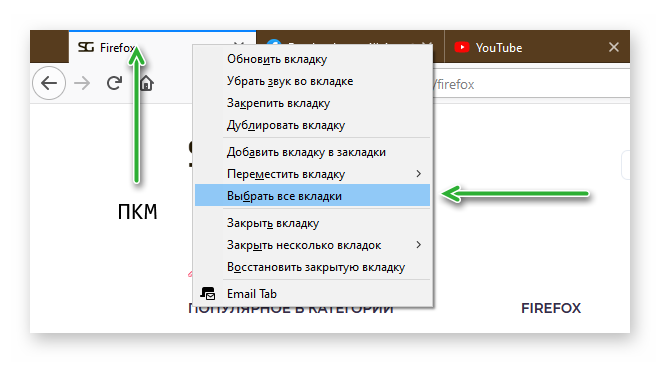Choose Обновить вкладку from menu
Screen dimensions: 660x367
coord(312,59)
